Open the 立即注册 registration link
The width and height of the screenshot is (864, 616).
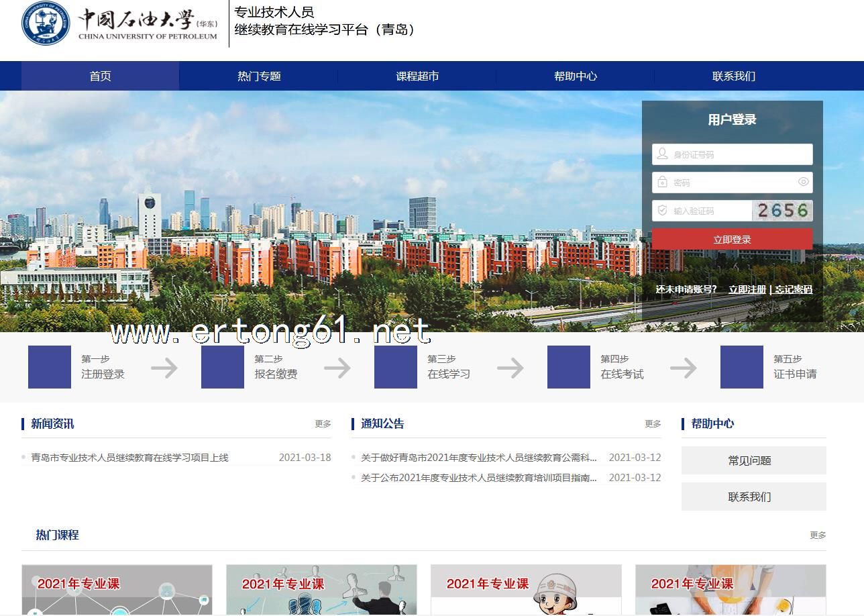(x=747, y=289)
